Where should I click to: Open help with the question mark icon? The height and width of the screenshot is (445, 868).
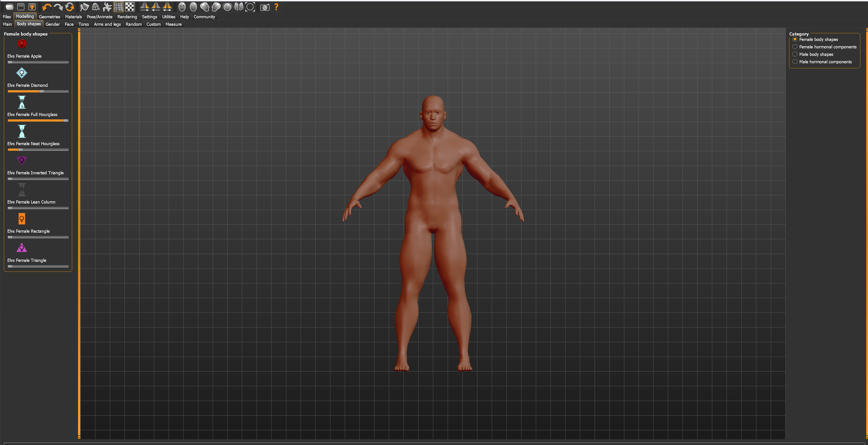click(x=276, y=7)
